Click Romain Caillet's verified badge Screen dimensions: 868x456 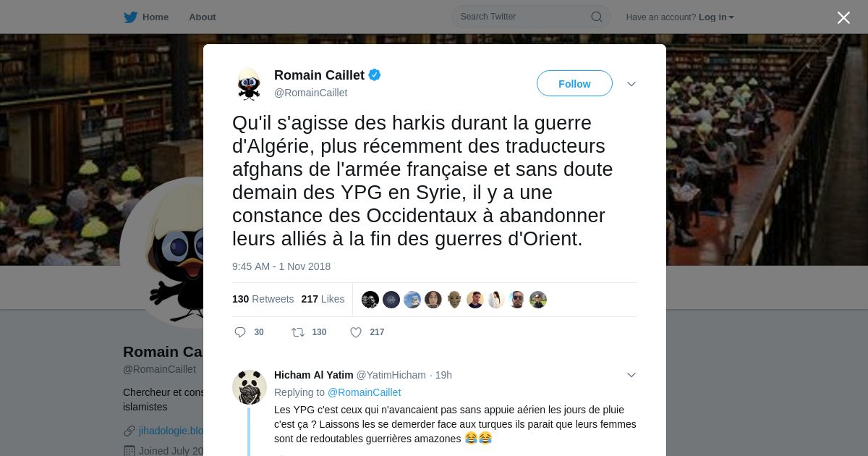375,75
